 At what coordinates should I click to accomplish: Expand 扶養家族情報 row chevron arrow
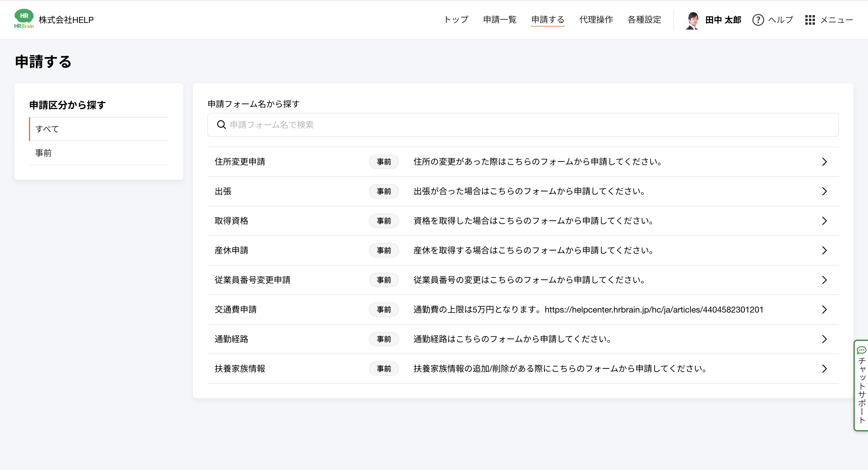(x=824, y=369)
